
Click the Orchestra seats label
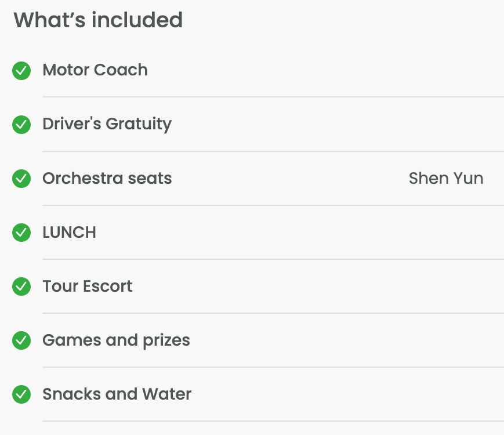[107, 178]
